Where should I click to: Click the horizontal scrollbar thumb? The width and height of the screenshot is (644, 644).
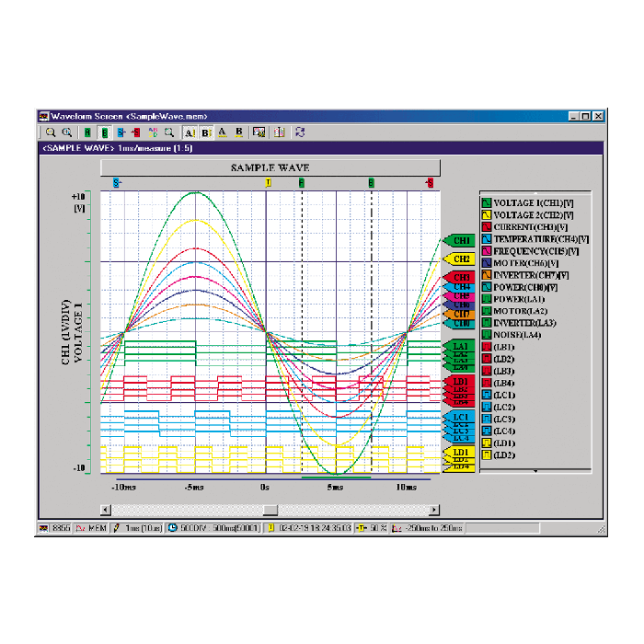tap(270, 510)
